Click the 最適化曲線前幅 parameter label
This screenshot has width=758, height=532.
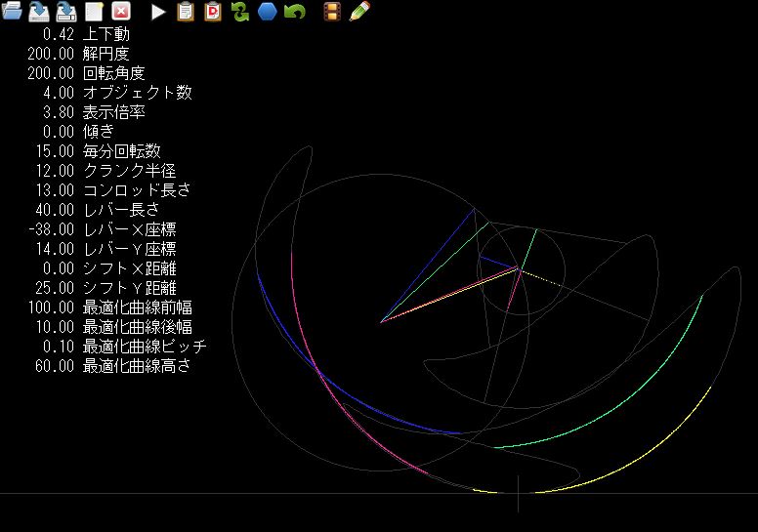click(x=138, y=307)
